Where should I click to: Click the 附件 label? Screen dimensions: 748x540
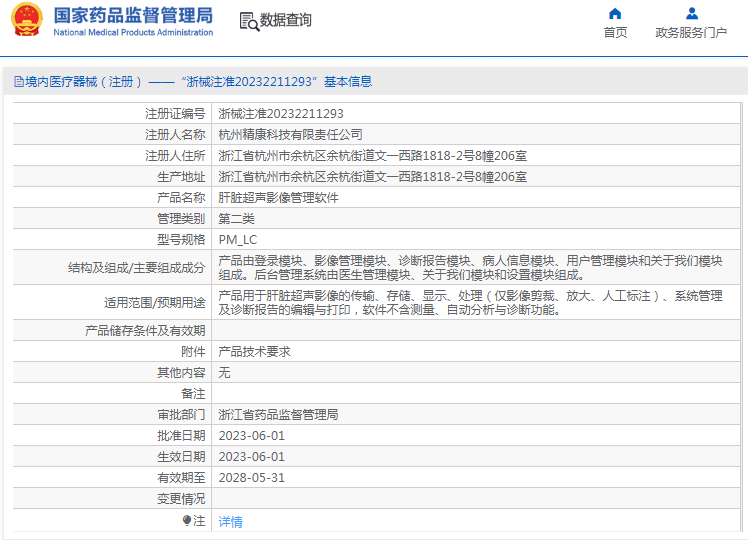tap(193, 352)
